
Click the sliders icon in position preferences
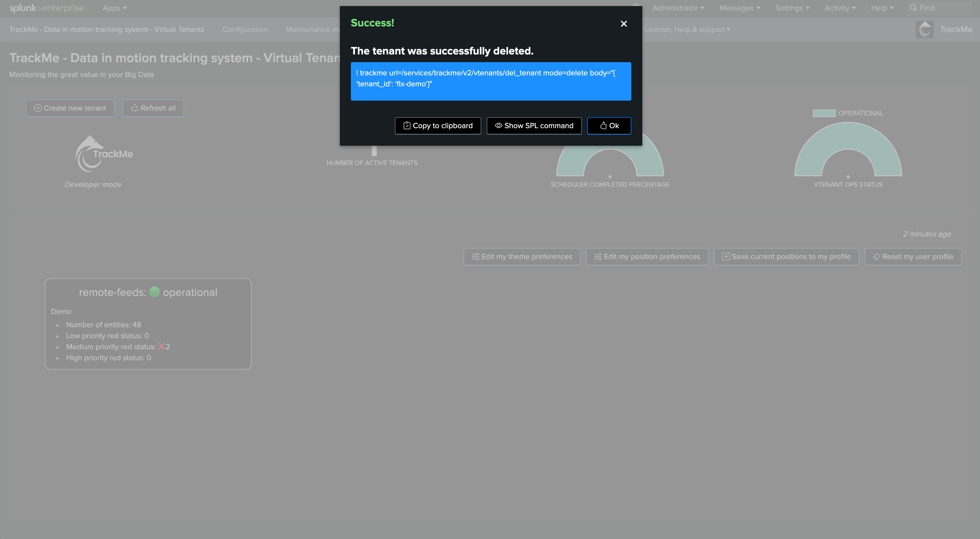pyautogui.click(x=598, y=257)
